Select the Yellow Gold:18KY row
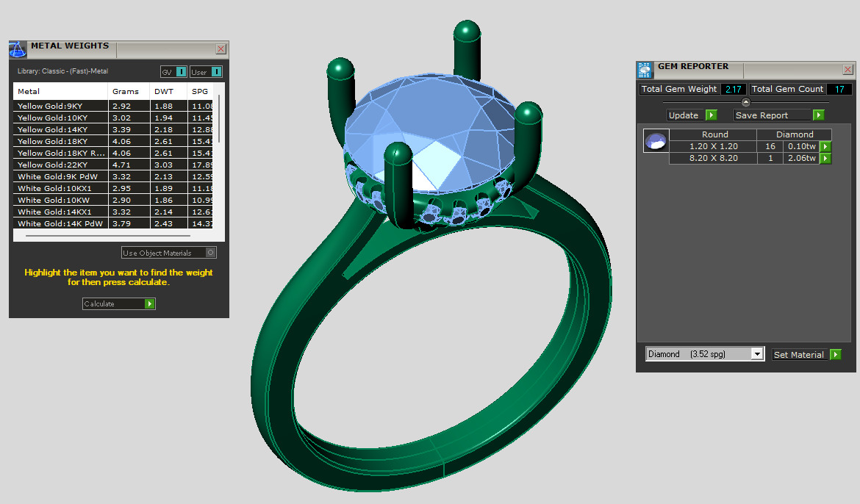 coord(112,142)
